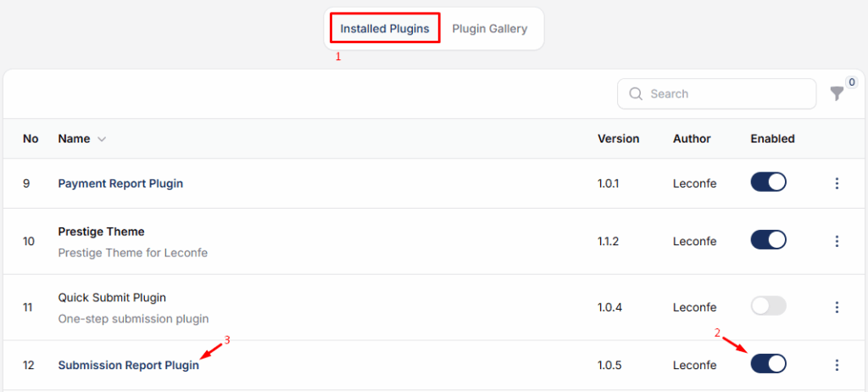Open Quick Submit Plugin three-dot menu
Screen dimensions: 868x392
click(x=837, y=307)
